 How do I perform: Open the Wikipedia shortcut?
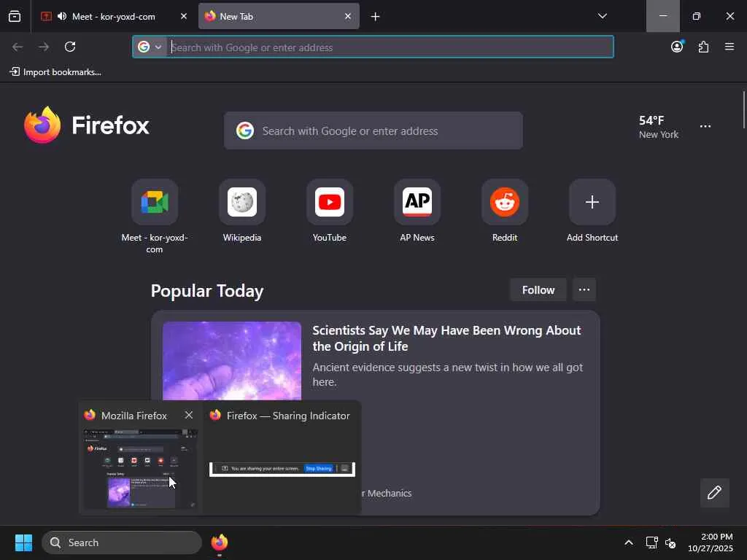coord(242,211)
